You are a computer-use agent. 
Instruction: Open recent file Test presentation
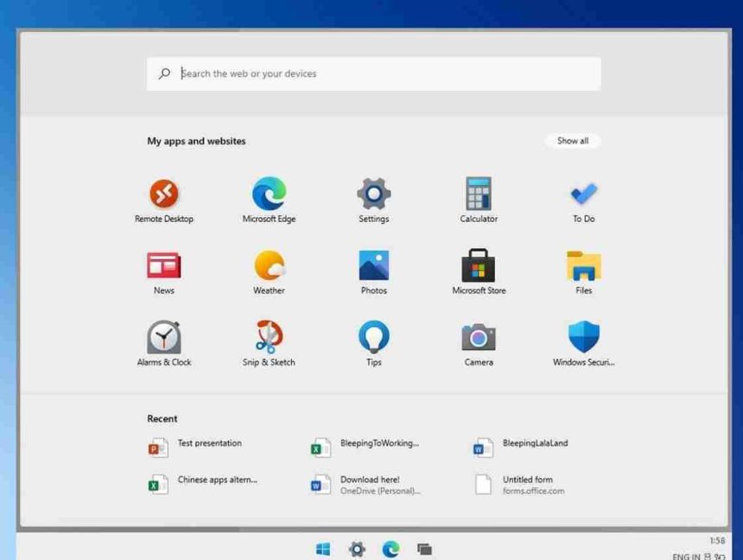click(x=195, y=447)
